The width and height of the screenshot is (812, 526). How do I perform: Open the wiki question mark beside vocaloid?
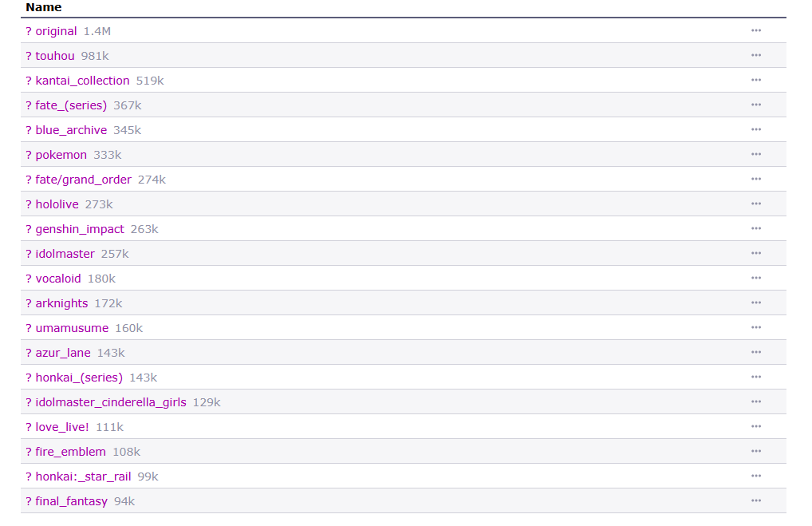pos(29,279)
